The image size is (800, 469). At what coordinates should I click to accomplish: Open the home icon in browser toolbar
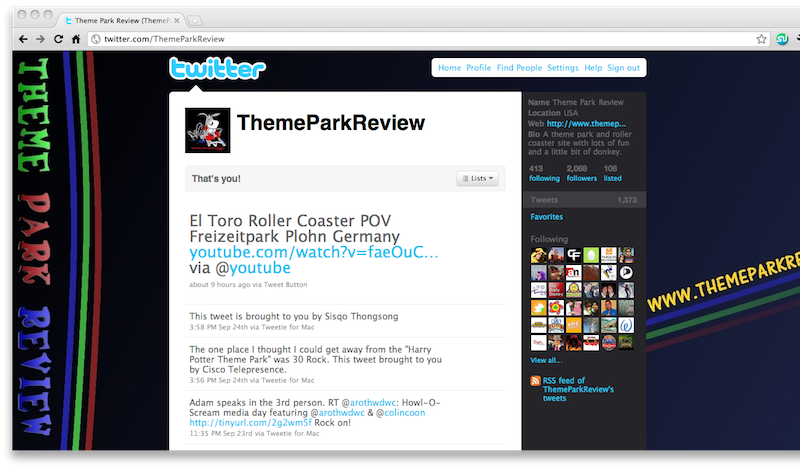[76, 39]
